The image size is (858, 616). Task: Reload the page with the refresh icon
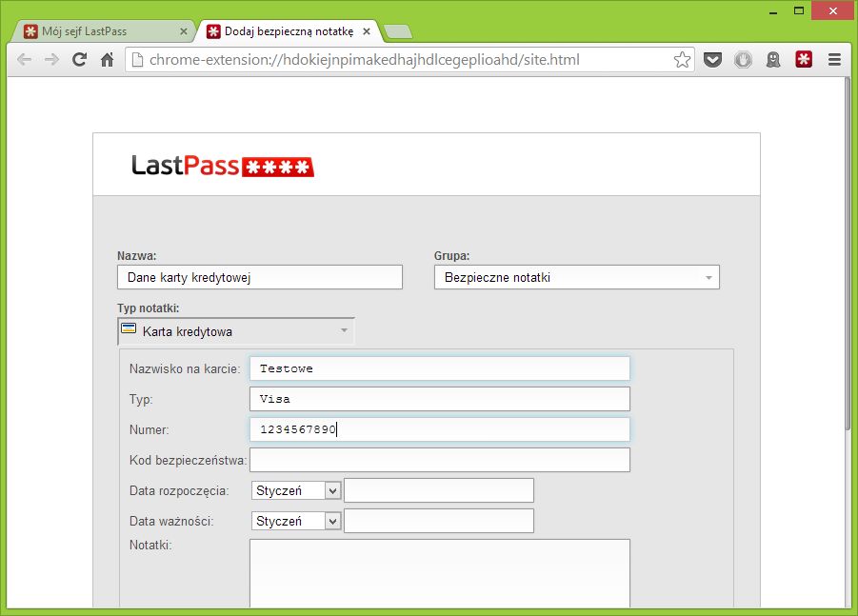point(79,60)
